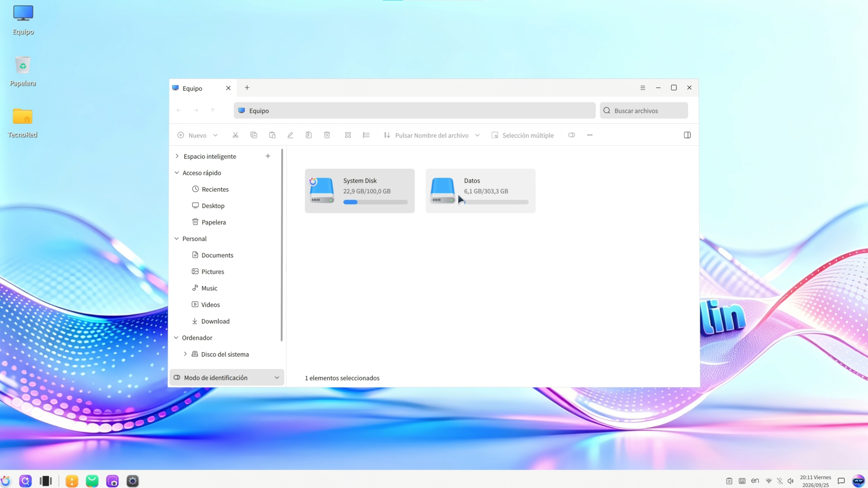Click the Cut scissors icon in toolbar
Screen dimensions: 868x488
[x=235, y=135]
